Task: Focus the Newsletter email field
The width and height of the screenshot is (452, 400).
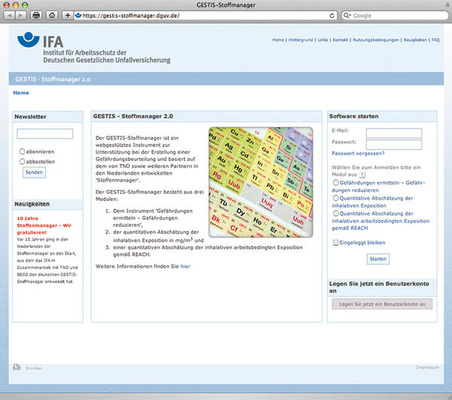Action: click(45, 134)
